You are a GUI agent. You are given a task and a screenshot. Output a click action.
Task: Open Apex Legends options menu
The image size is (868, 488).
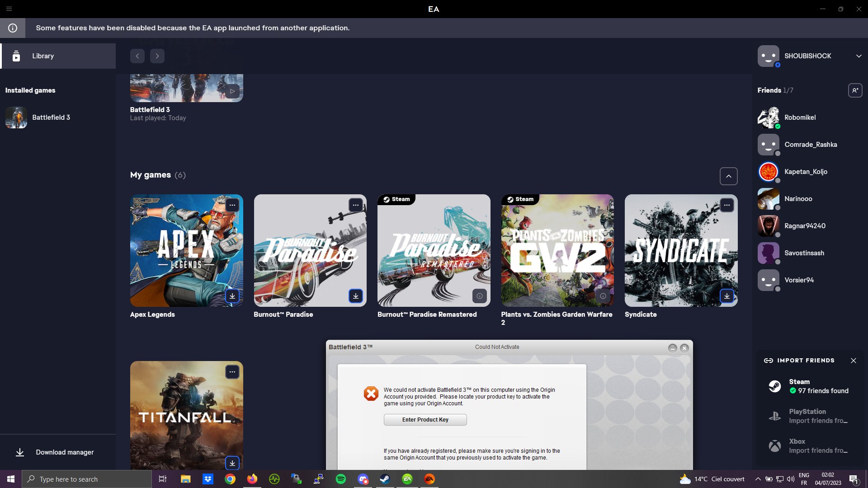[x=232, y=205]
